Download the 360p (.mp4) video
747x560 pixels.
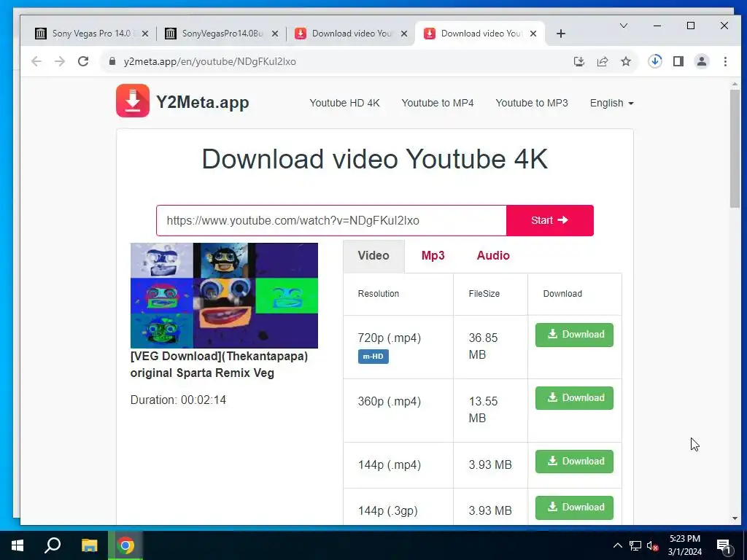pos(574,398)
